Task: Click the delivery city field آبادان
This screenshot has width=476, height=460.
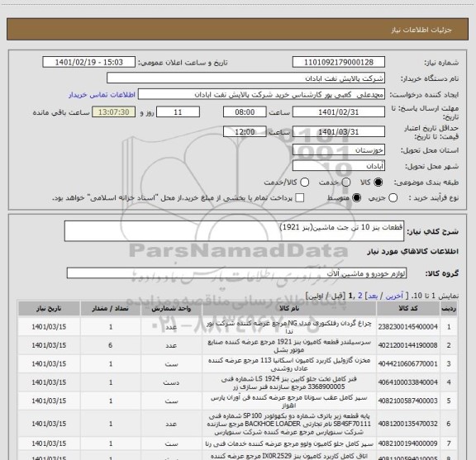Action: 339,166
